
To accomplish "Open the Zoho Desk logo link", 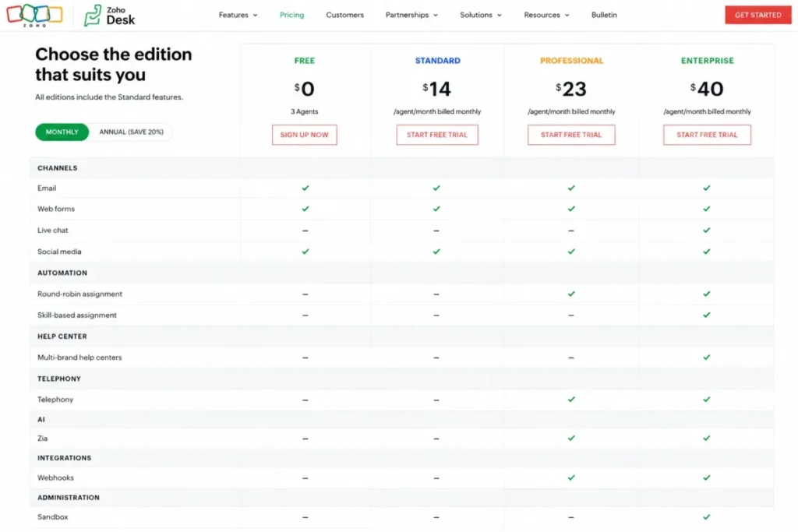I will point(110,16).
